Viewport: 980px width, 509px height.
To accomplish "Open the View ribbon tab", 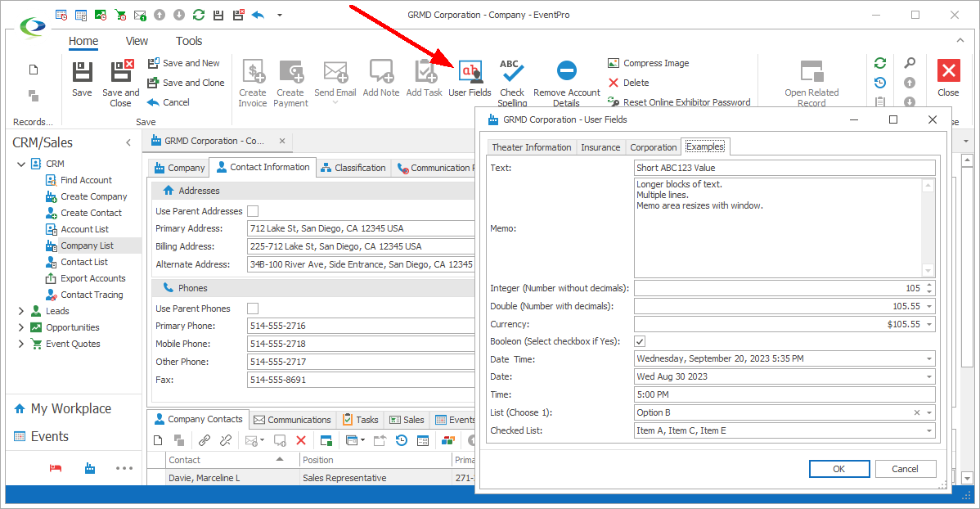I will click(x=137, y=41).
